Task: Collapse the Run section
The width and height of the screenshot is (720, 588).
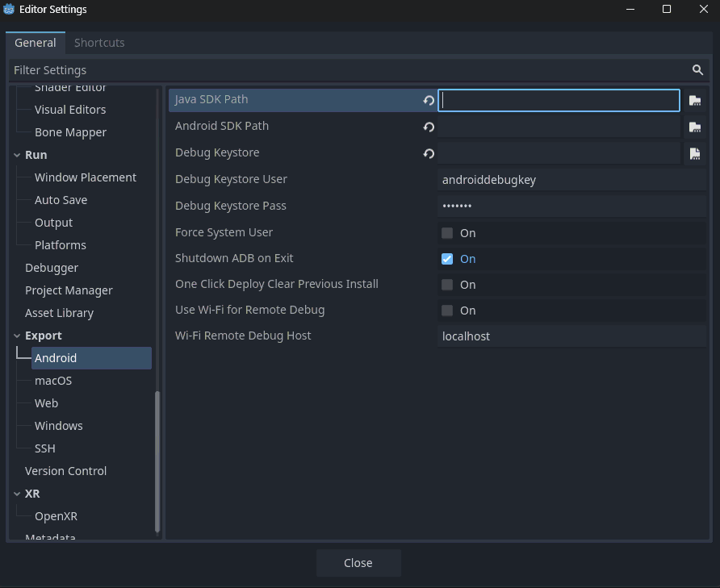Action: (x=17, y=154)
